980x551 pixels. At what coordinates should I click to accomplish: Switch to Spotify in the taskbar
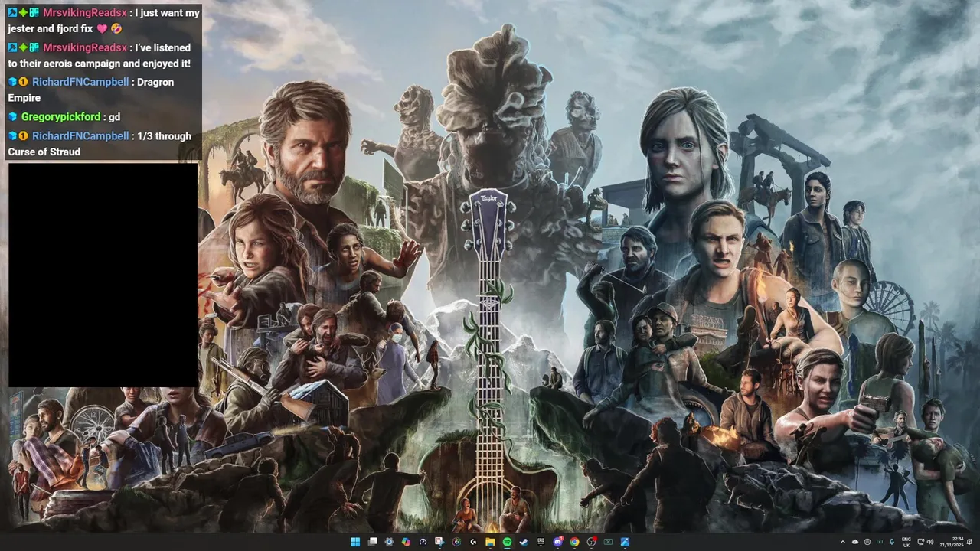pyautogui.click(x=507, y=542)
